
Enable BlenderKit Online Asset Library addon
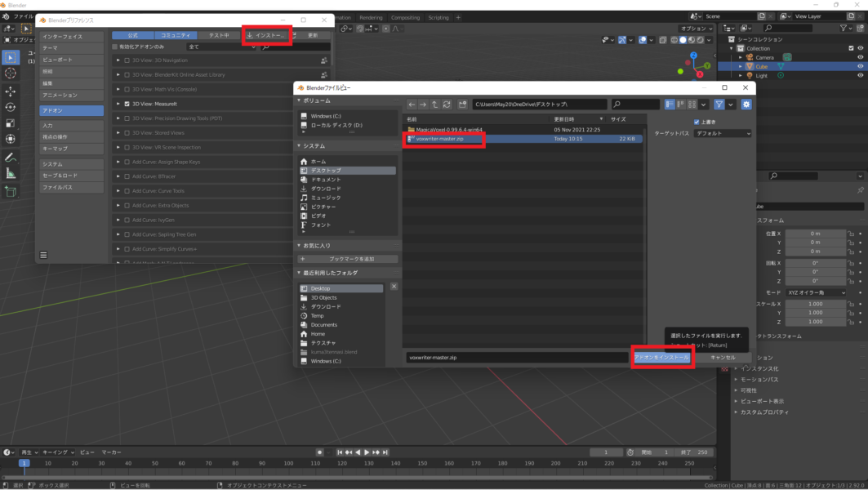(x=127, y=75)
